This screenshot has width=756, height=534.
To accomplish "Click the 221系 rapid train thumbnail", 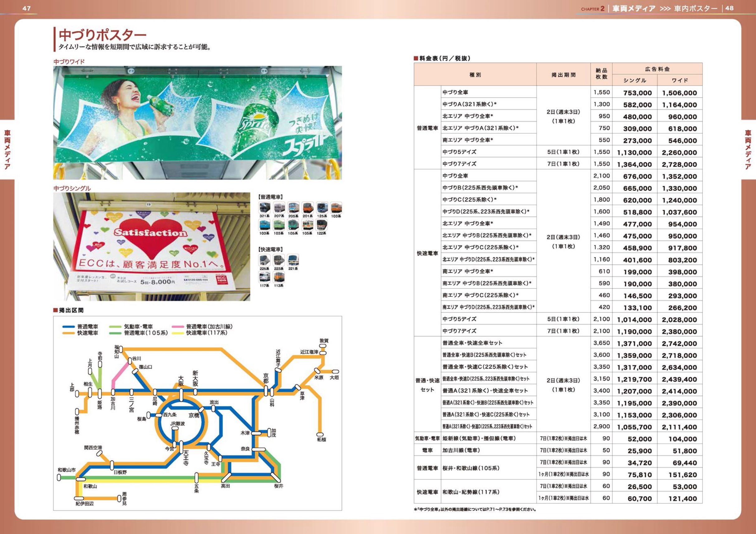I will (293, 260).
